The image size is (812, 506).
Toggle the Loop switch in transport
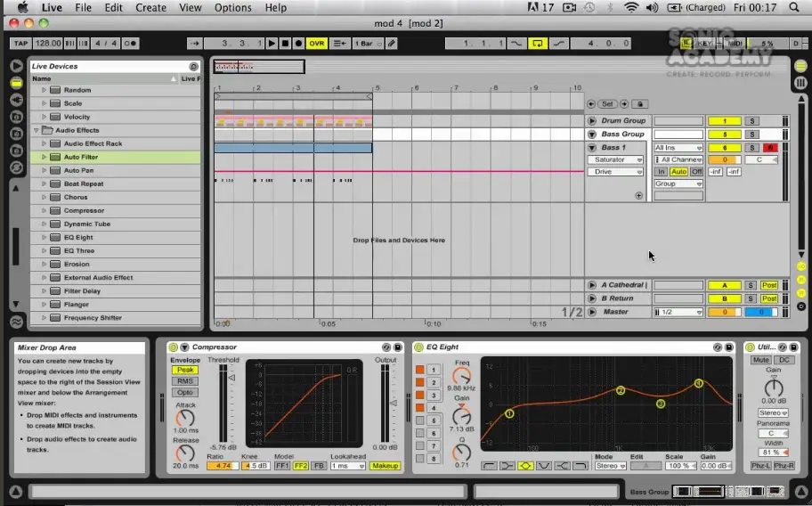coord(538,44)
